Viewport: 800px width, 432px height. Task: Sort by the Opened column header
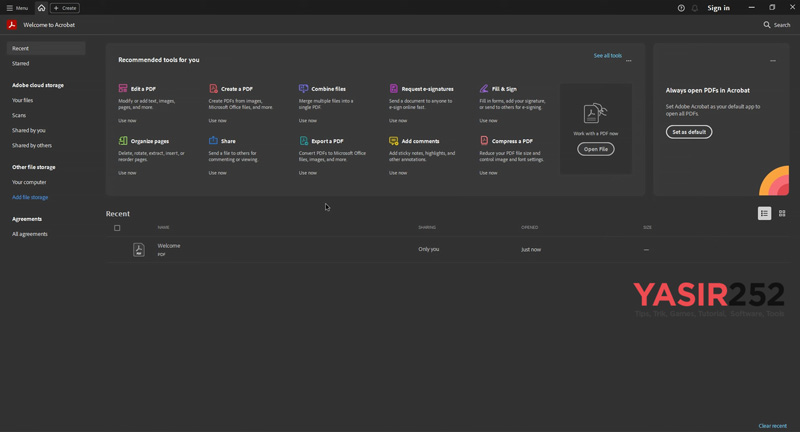coord(530,227)
